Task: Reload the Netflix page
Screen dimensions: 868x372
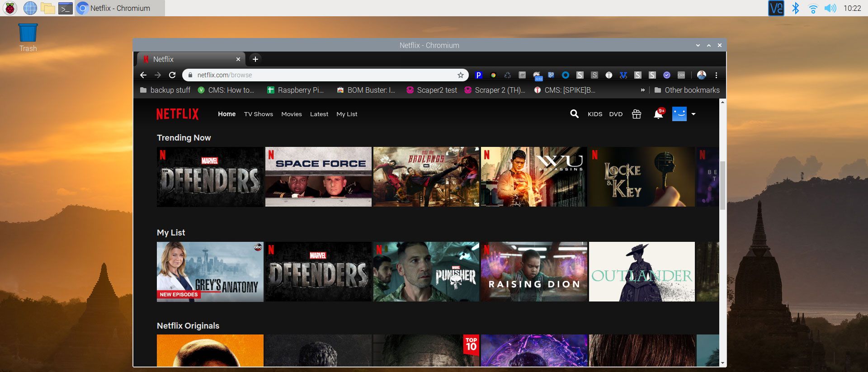Action: point(172,75)
